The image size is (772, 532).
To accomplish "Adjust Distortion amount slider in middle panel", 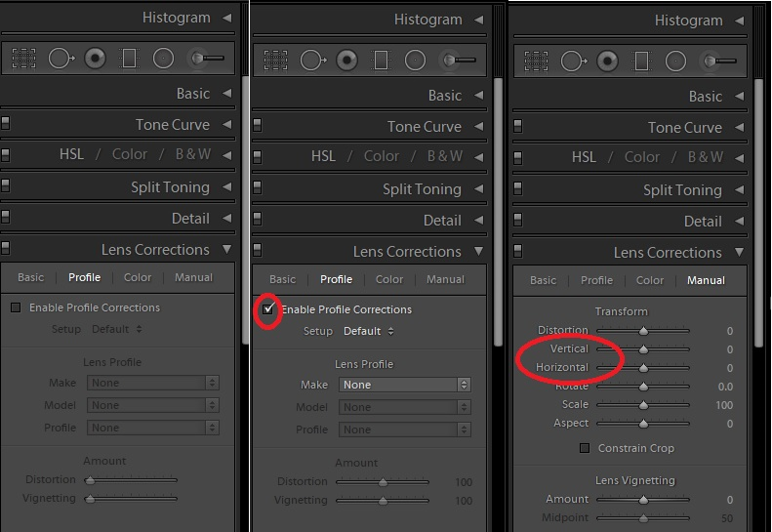I will click(383, 482).
